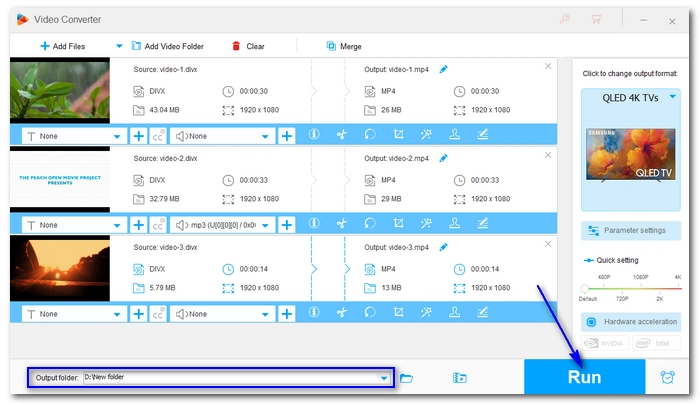Open the shopping cart icon
Screen dimensions: 700x405
coord(596,19)
